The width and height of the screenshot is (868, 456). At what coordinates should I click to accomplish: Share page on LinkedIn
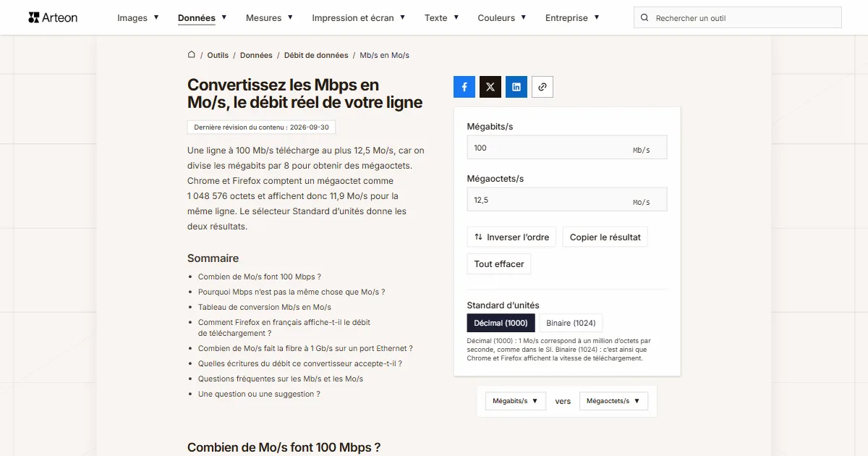[516, 87]
